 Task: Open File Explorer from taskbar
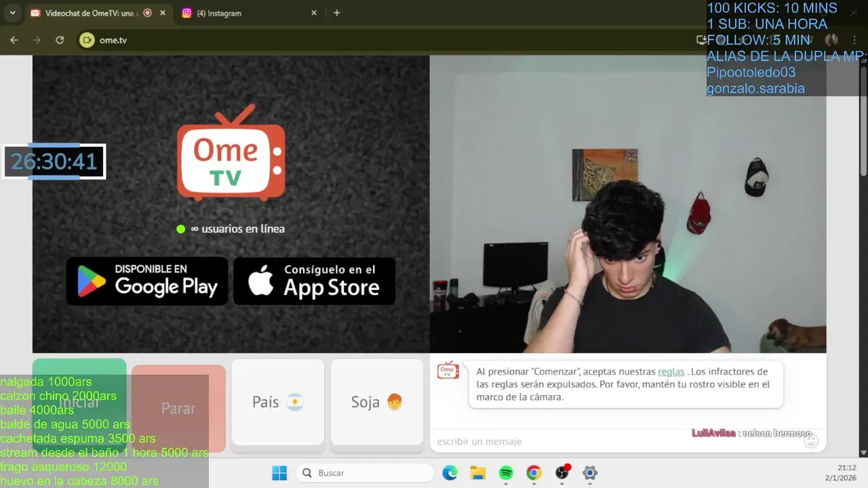478,472
